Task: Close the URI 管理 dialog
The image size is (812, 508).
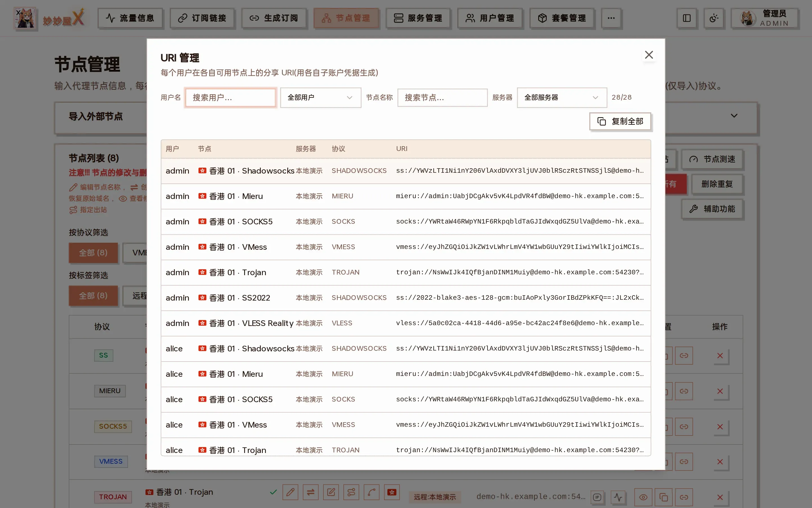Action: click(x=648, y=55)
